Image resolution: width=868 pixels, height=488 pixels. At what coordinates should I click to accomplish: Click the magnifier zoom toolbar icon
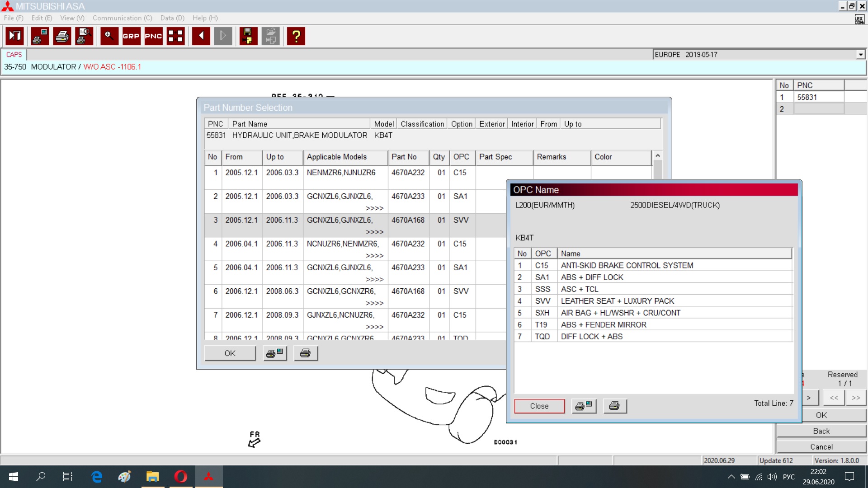point(109,36)
